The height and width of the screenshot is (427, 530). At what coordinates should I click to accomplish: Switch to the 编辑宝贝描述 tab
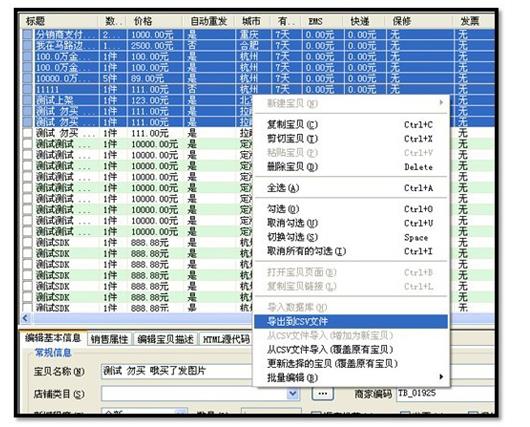click(165, 339)
